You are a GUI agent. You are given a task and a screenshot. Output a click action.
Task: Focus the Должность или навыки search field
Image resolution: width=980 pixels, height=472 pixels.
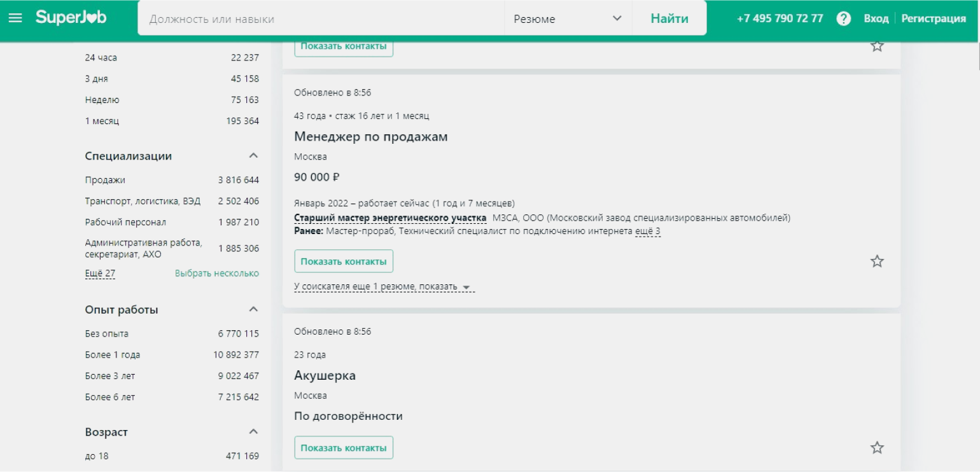click(321, 19)
